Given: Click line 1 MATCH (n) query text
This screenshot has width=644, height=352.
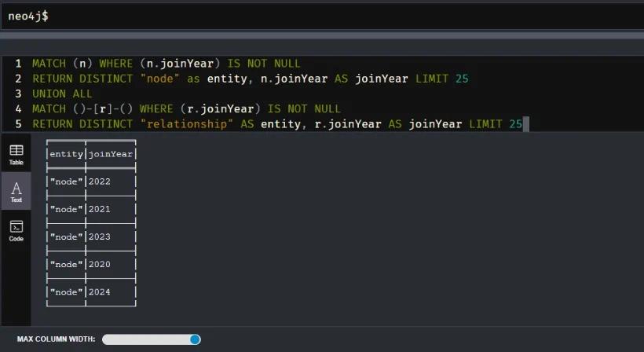Looking at the screenshot, I should point(166,64).
